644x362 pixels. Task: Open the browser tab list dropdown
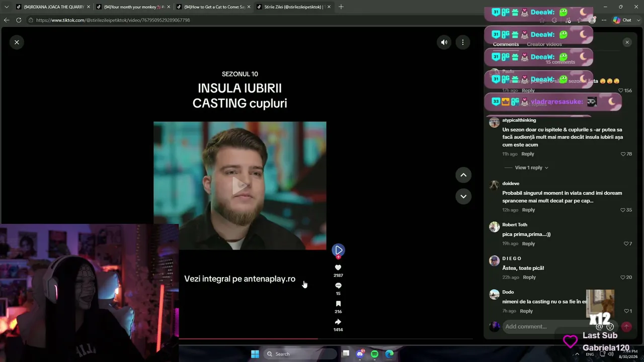pyautogui.click(x=7, y=7)
